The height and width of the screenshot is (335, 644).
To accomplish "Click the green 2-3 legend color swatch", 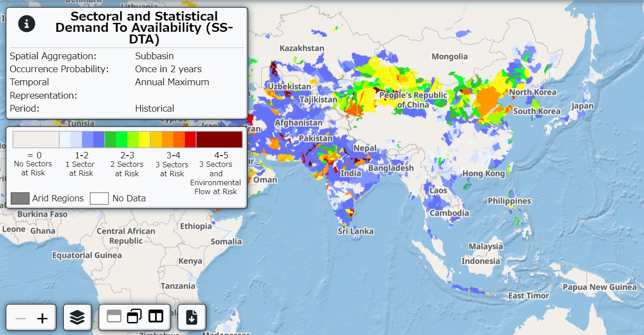I will coord(127,139).
